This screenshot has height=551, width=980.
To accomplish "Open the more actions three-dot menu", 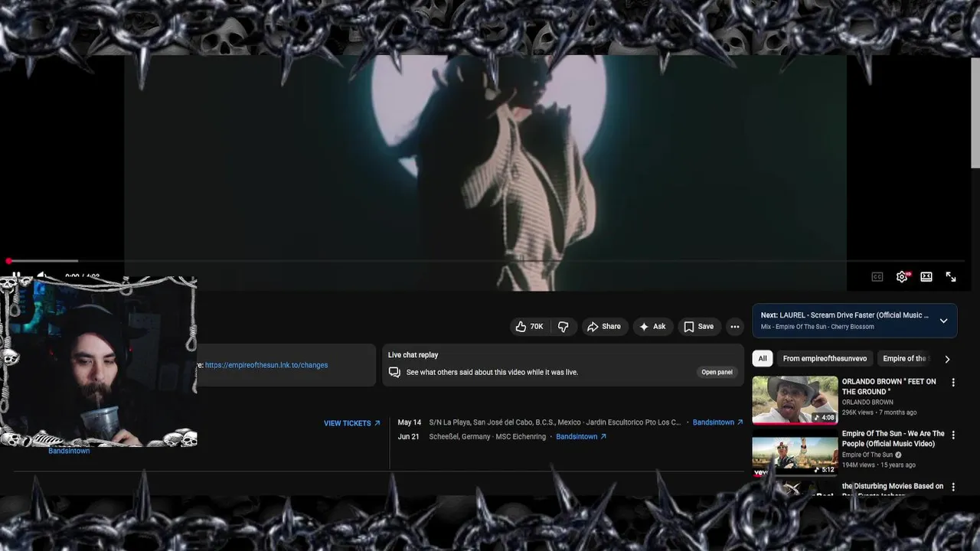I will (735, 327).
